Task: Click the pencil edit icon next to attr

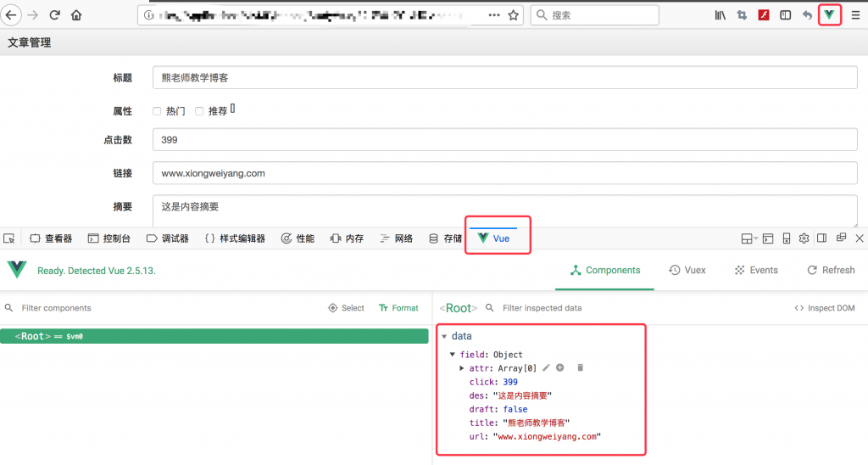Action: (547, 367)
